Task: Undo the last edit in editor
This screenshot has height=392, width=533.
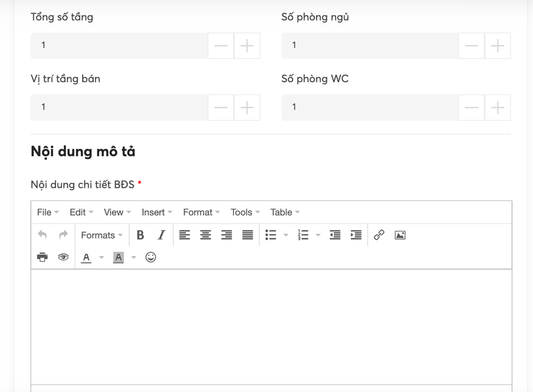Action: [x=43, y=235]
